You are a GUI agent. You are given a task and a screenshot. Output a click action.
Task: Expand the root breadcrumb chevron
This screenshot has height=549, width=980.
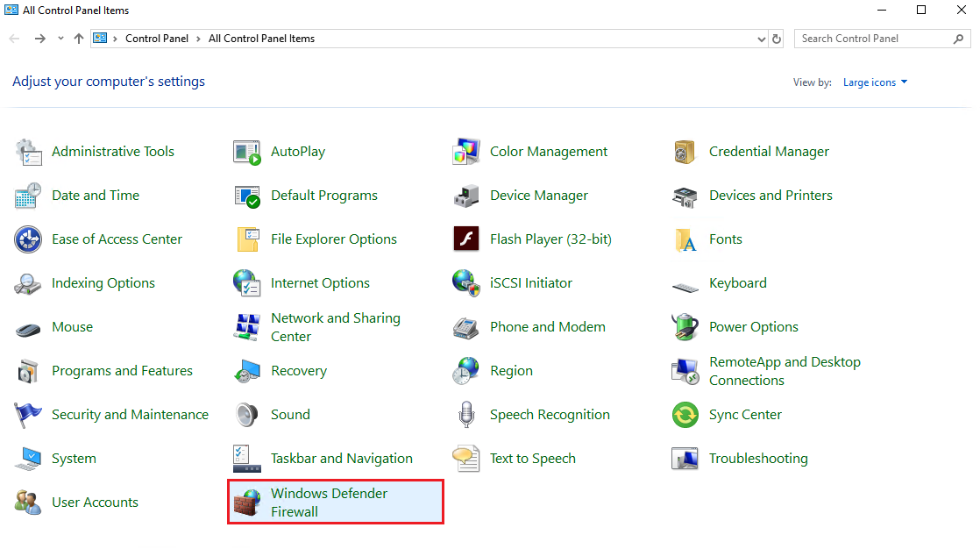click(x=116, y=39)
